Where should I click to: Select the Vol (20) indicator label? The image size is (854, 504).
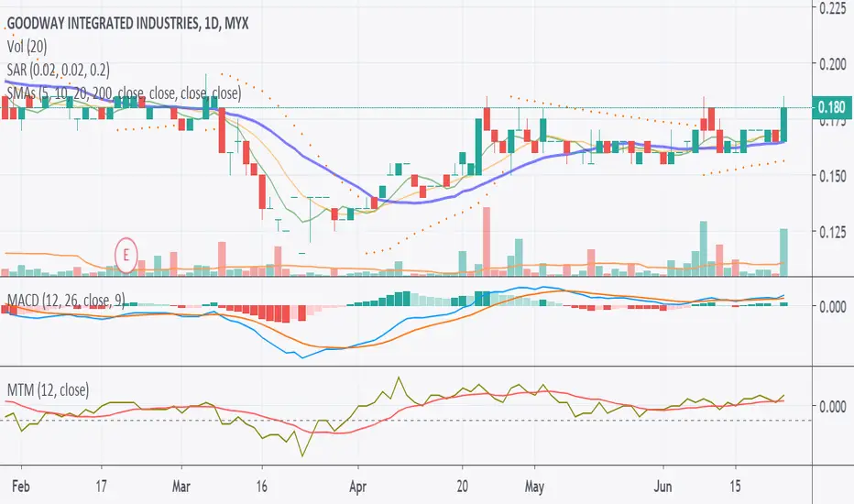pos(27,47)
